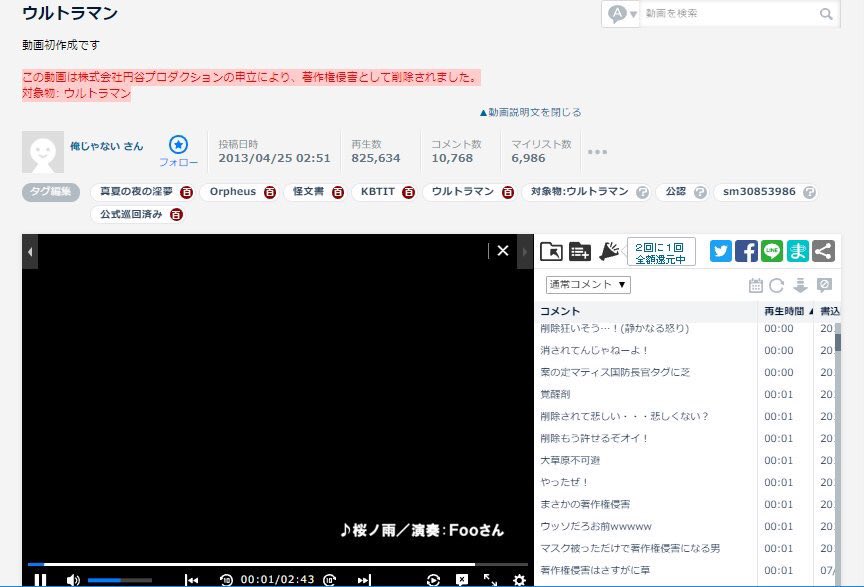Image resolution: width=864 pixels, height=587 pixels.
Task: Open the comment calendar history icon
Action: 755,286
